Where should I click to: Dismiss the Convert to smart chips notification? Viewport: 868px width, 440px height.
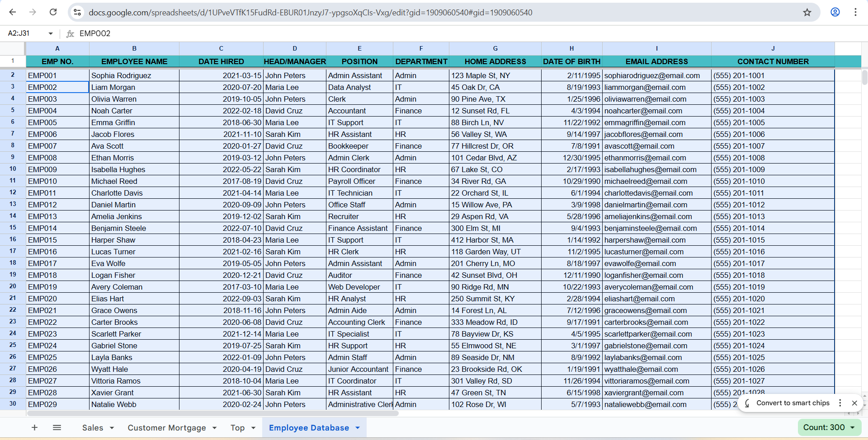(855, 403)
